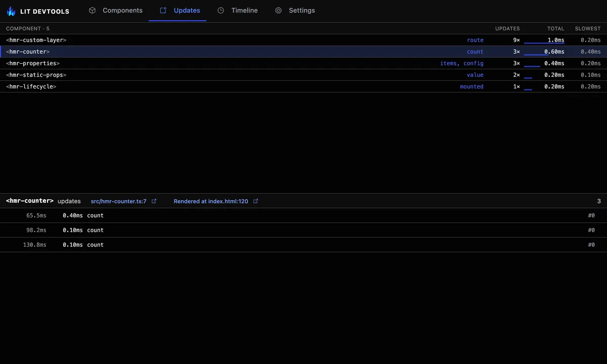The width and height of the screenshot is (607, 364).
Task: Click the <hmr-counter> heading in details panel
Action: point(30,201)
